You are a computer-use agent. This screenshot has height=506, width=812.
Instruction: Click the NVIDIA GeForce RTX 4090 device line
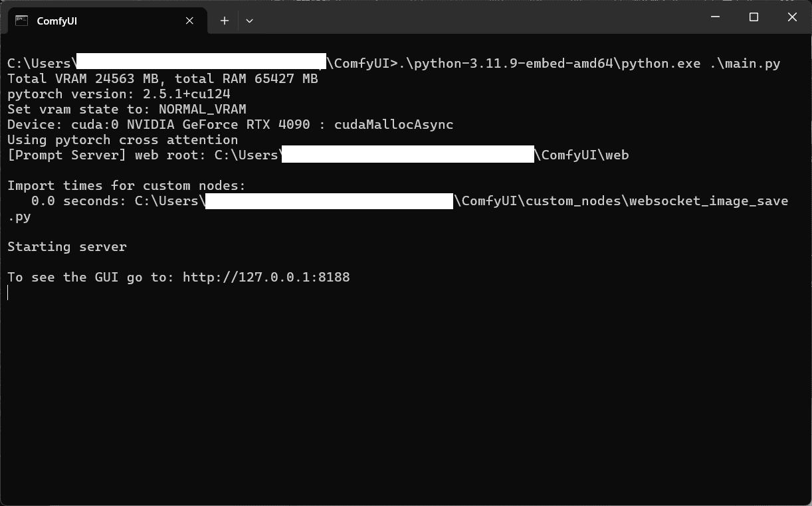(x=229, y=124)
